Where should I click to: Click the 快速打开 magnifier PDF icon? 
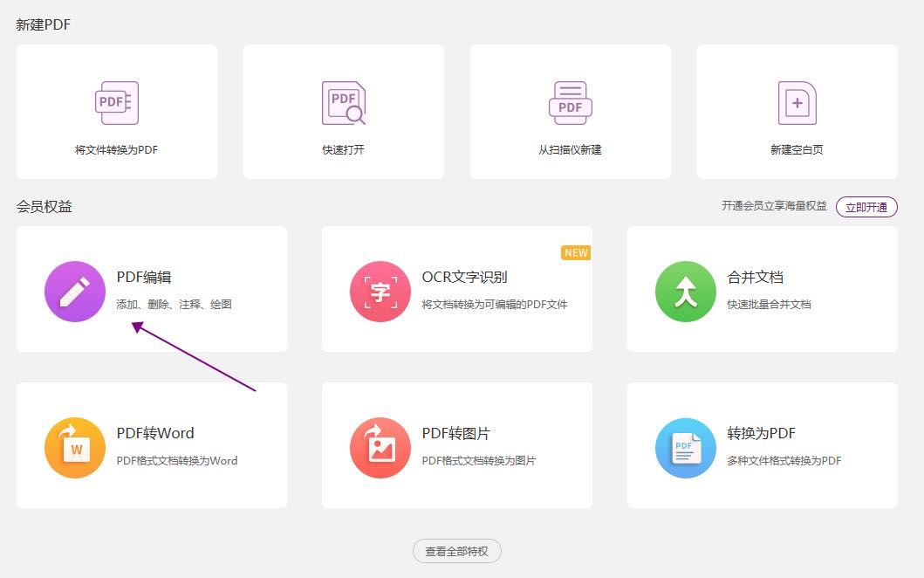point(343,102)
